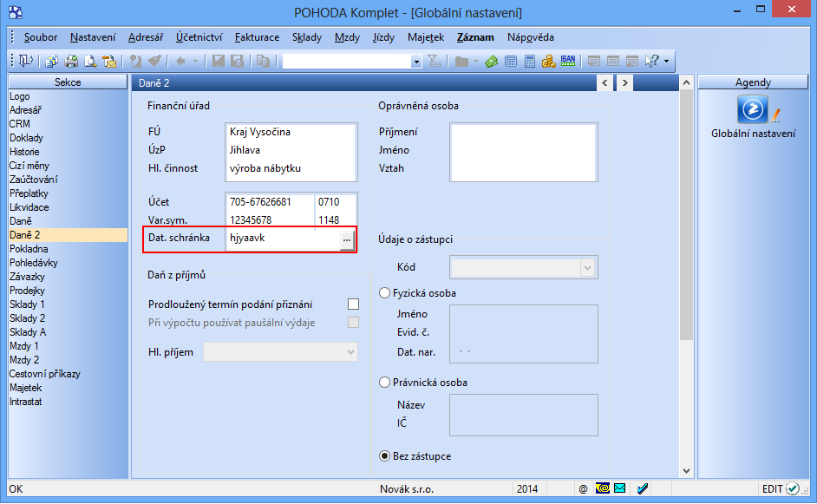This screenshot has height=504, width=817.
Task: Enable the Prodloužený termín podání přiznání checkbox
Action: (353, 304)
